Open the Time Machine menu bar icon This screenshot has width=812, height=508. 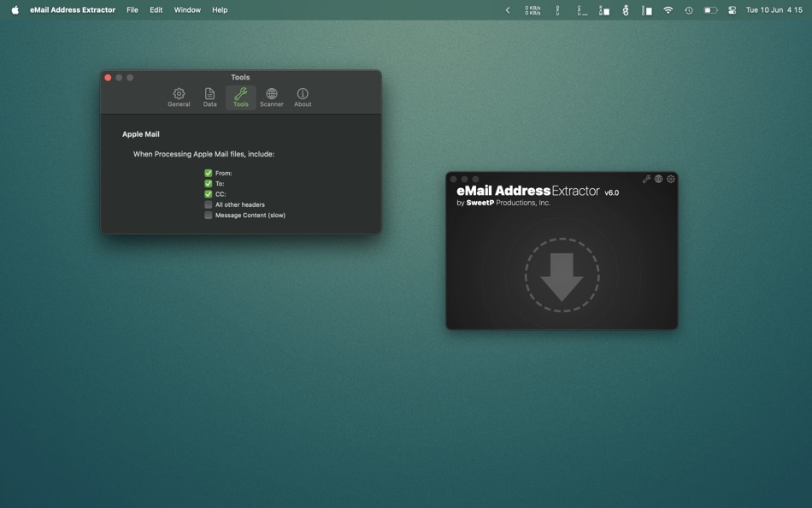point(689,10)
